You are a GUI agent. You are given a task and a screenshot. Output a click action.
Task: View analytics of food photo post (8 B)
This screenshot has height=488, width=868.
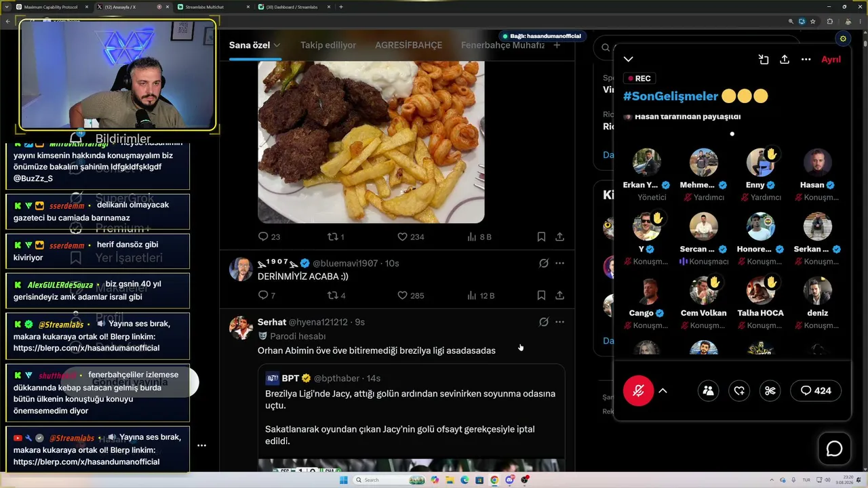point(479,237)
